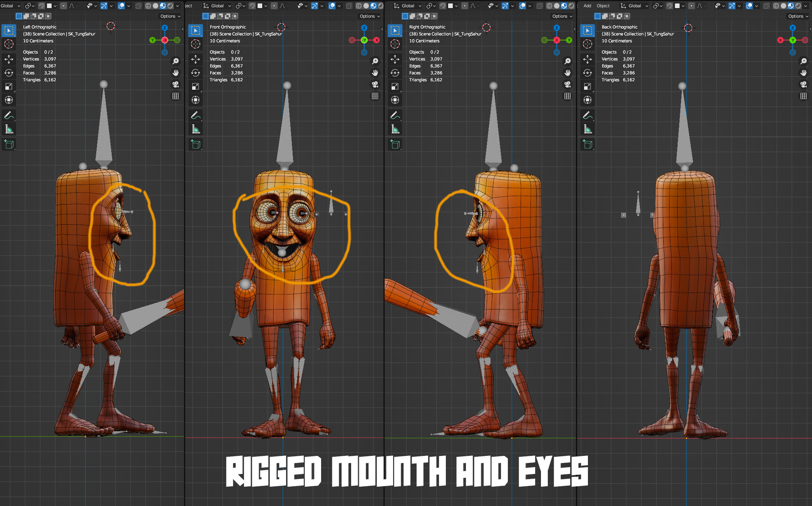Viewport: 812px width, 506px height.
Task: Select the Annotate tool in Back Orthographic viewport
Action: pos(588,115)
